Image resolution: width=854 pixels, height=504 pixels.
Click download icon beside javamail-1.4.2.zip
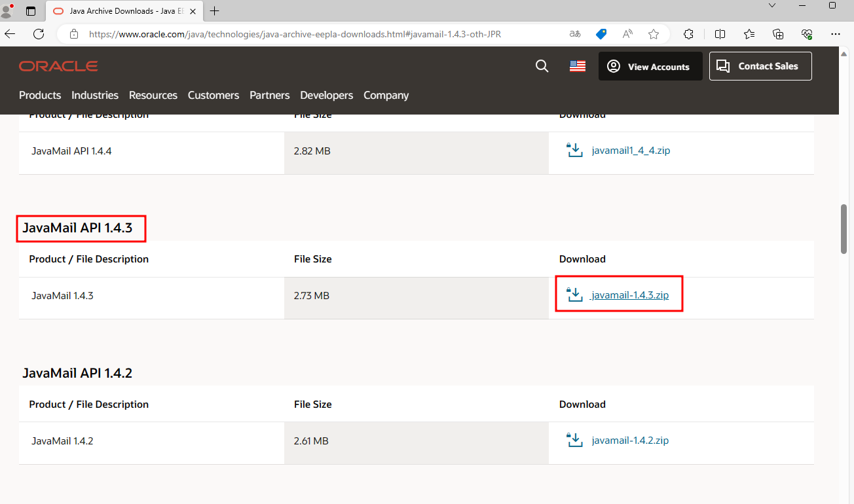(x=574, y=440)
